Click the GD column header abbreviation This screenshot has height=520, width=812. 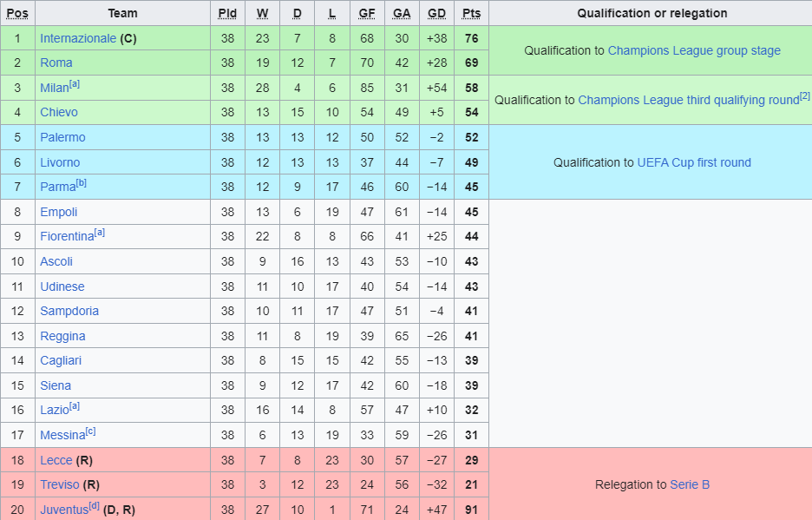tap(436, 14)
